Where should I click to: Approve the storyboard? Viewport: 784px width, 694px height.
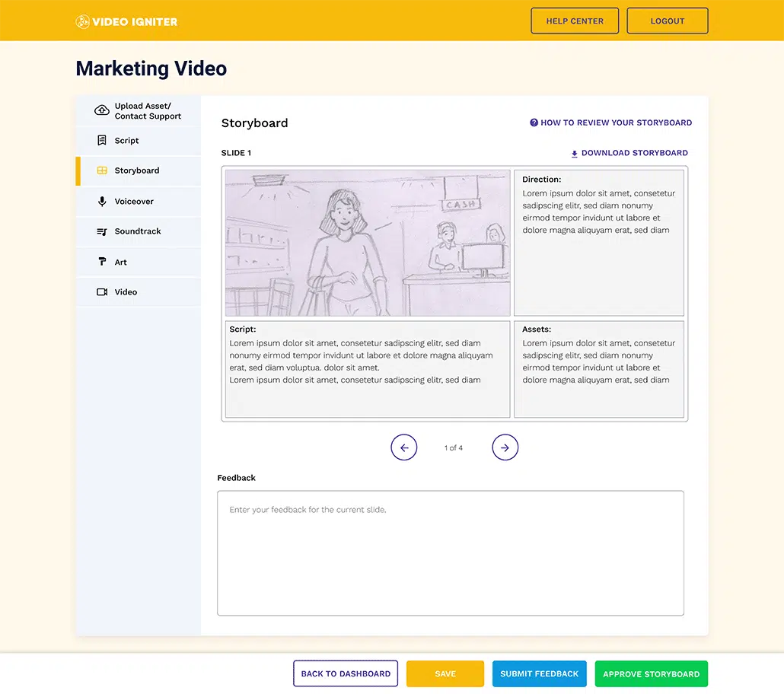coord(651,673)
